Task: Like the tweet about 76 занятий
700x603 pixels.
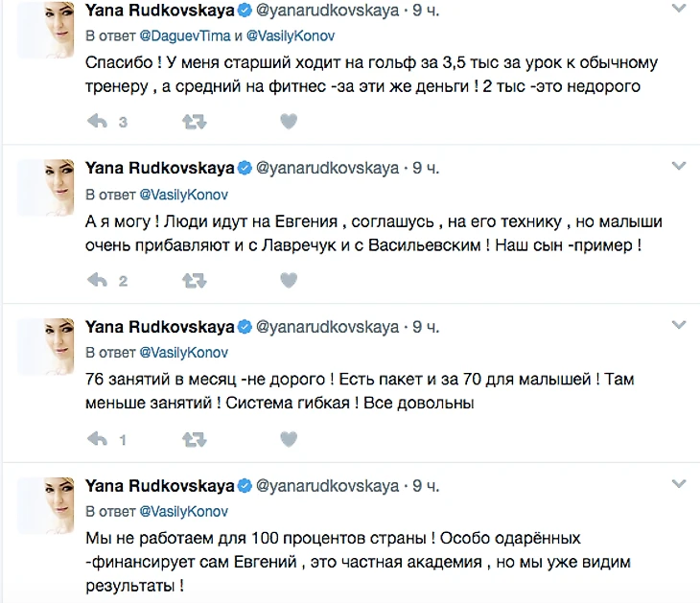Action: 288,439
